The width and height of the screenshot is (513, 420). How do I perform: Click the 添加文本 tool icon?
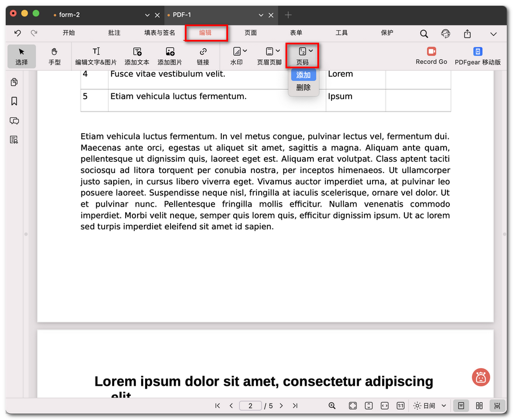coord(137,52)
